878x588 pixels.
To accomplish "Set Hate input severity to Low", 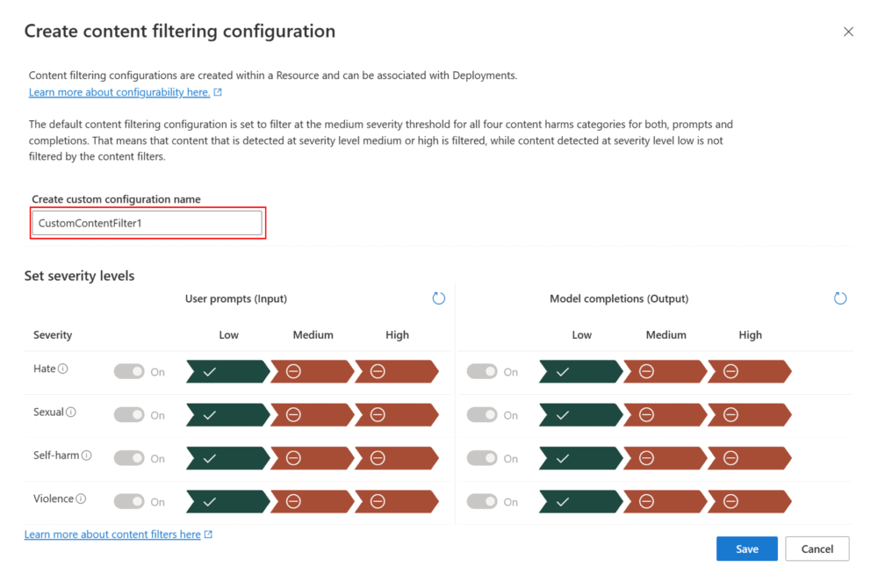I will [x=228, y=371].
